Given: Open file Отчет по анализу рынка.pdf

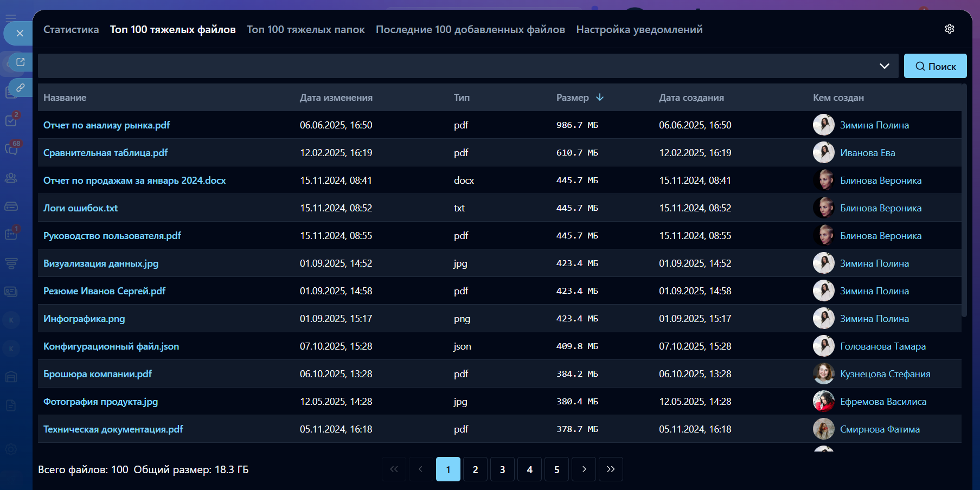Looking at the screenshot, I should [106, 125].
